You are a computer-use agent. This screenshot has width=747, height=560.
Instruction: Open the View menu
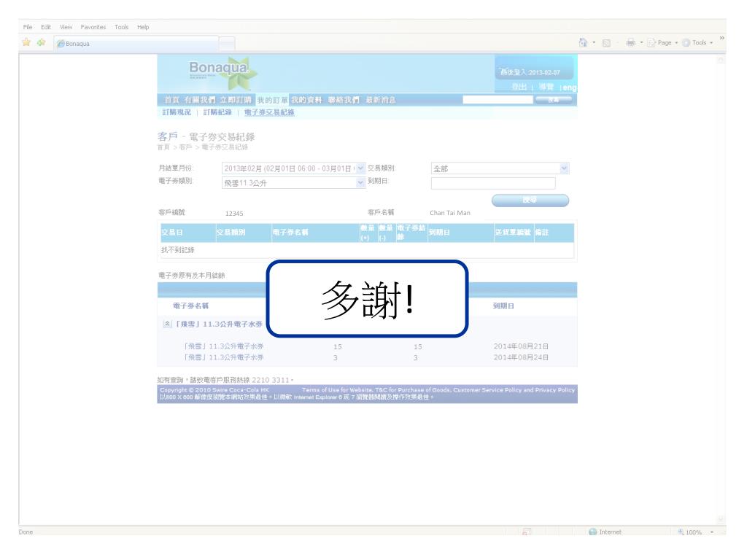pos(66,27)
